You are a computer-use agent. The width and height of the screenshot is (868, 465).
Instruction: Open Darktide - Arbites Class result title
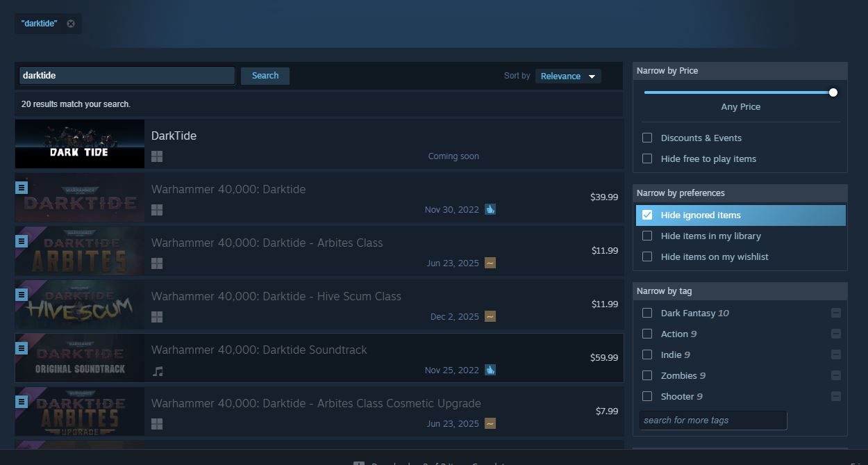(267, 243)
